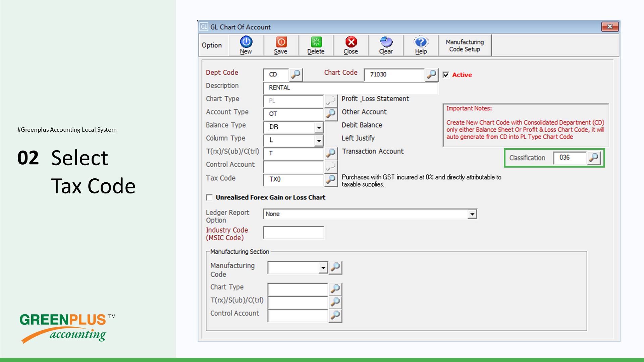Enable Unrealised Forex Gain or Loss Chart
Viewport: 644px width, 362px height.
coord(209,197)
